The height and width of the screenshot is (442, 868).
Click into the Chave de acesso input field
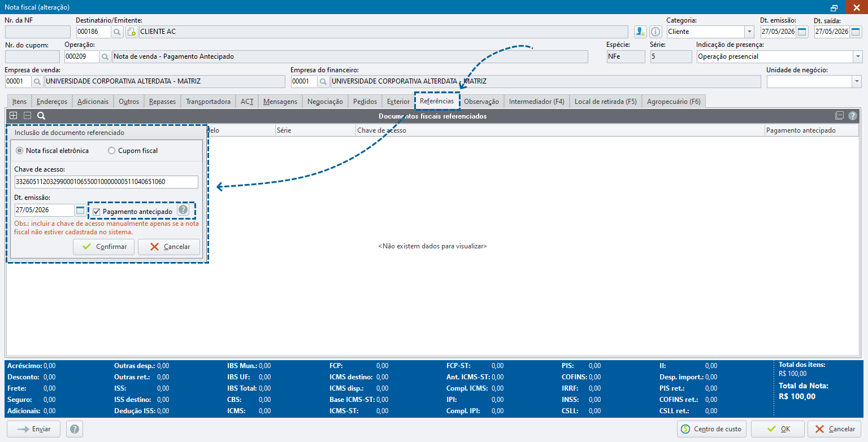pos(106,182)
